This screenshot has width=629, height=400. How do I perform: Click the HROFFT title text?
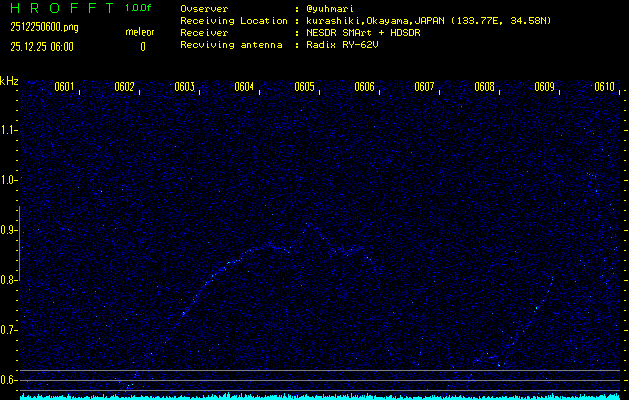pyautogui.click(x=59, y=8)
